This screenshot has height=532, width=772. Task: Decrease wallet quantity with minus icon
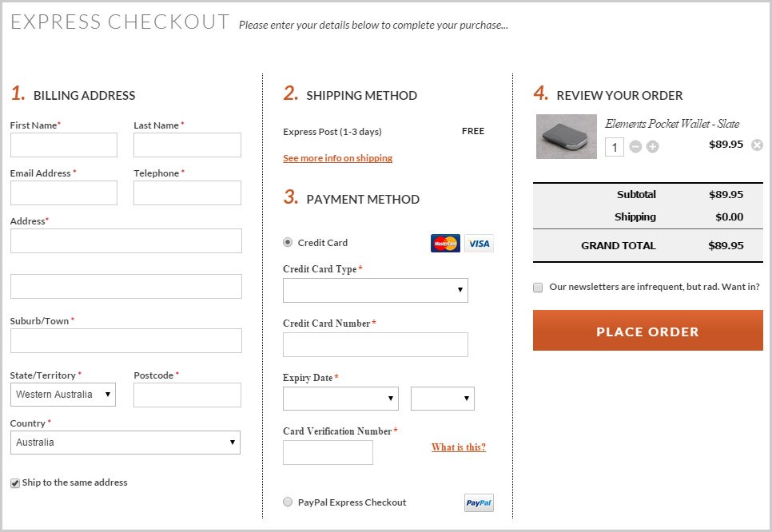635,147
